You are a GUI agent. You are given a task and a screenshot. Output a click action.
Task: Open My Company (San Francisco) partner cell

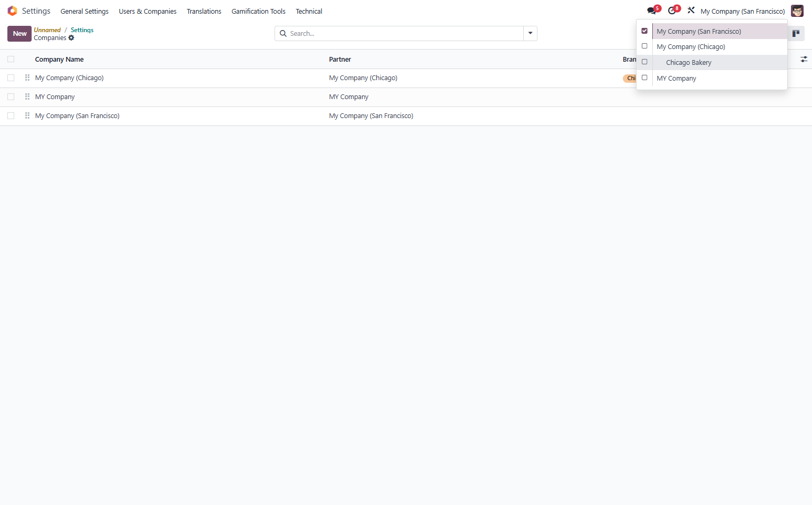tap(371, 115)
